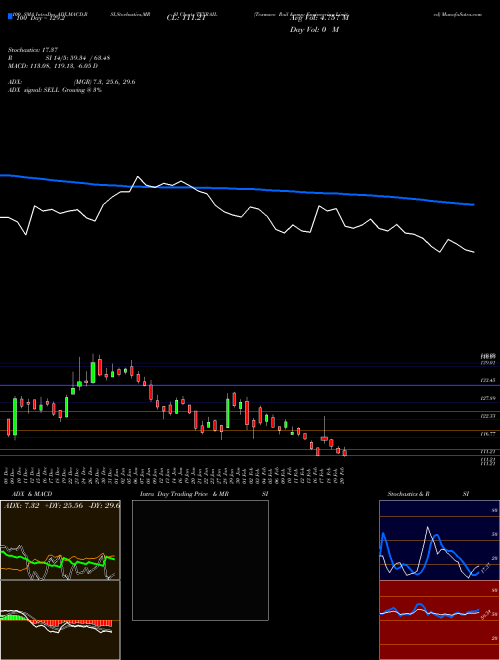This screenshot has height=660, width=500.
Task: Click the '-DY: 29.6' value in the ADX panel
Action: (104, 505)
